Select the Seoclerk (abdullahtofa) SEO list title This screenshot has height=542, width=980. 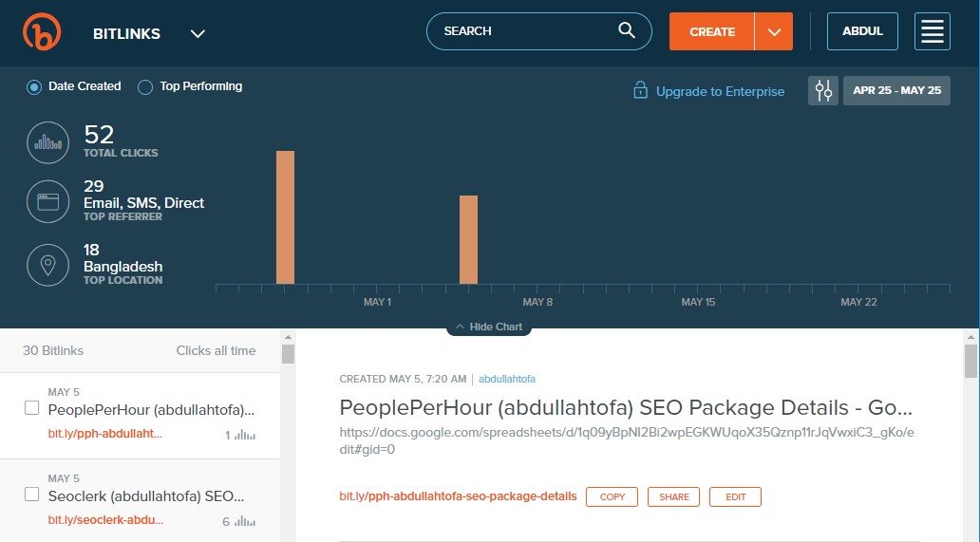coord(146,495)
